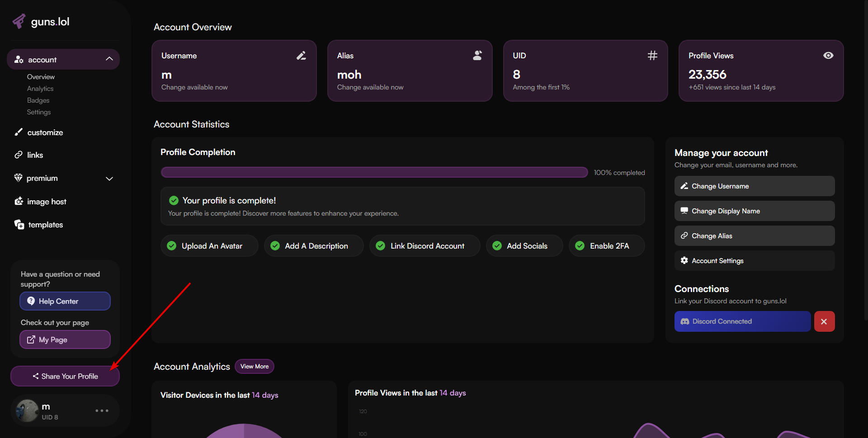This screenshot has width=868, height=438.
Task: Click the person icon on Alias card
Action: pos(477,56)
